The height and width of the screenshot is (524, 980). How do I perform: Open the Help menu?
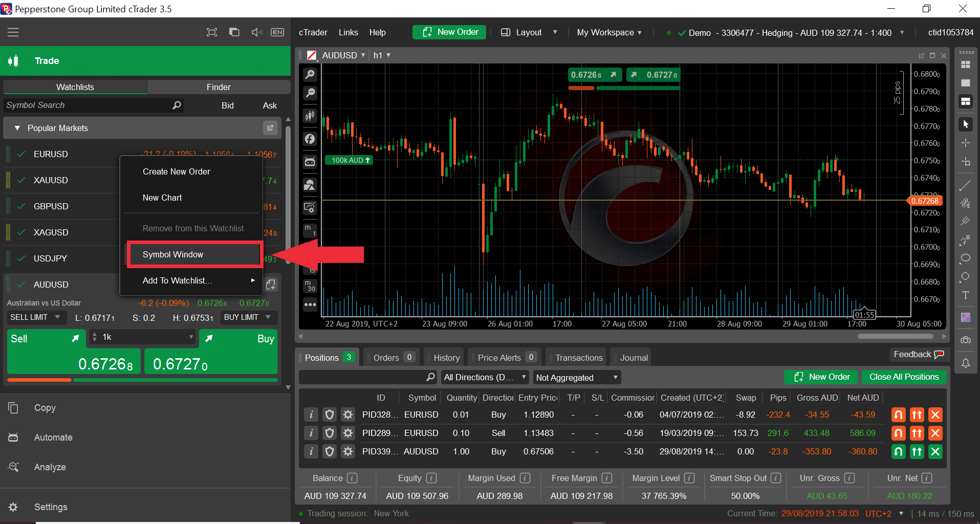point(378,32)
